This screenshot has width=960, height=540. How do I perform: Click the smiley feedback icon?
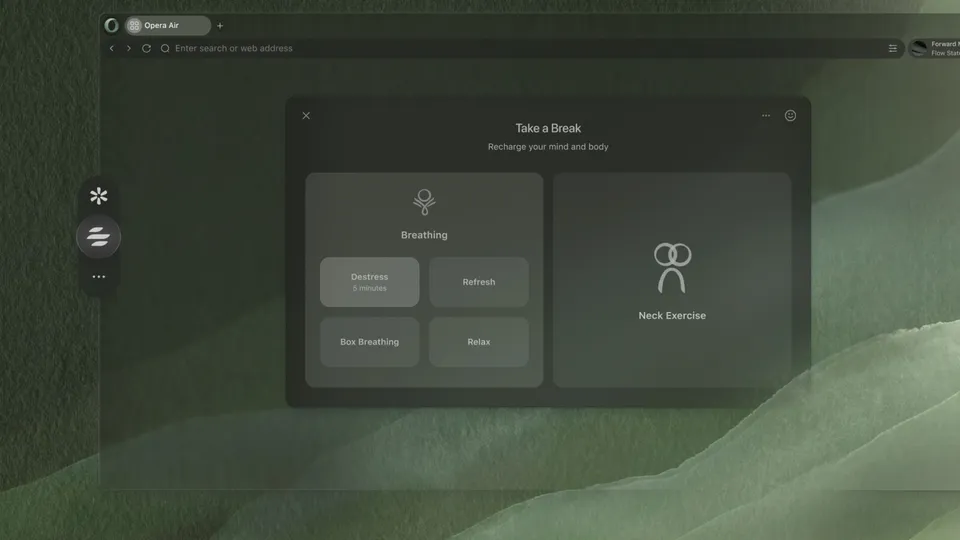(790, 116)
